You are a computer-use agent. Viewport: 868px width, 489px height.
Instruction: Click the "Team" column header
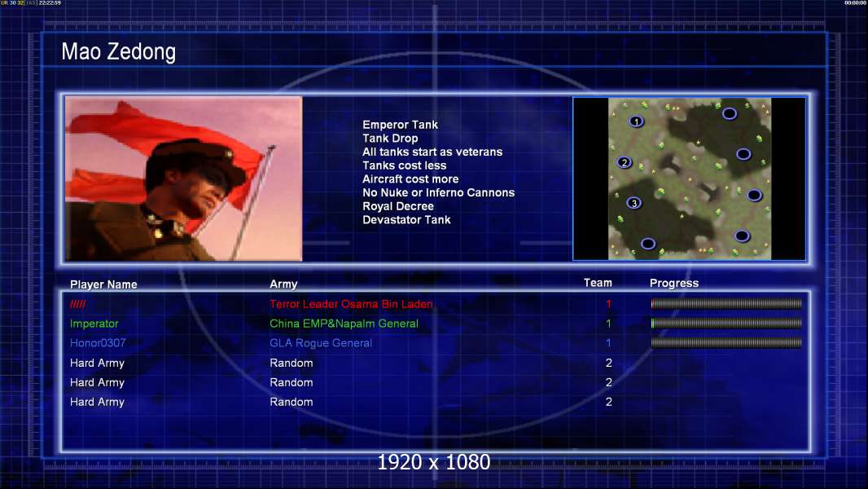(x=598, y=283)
